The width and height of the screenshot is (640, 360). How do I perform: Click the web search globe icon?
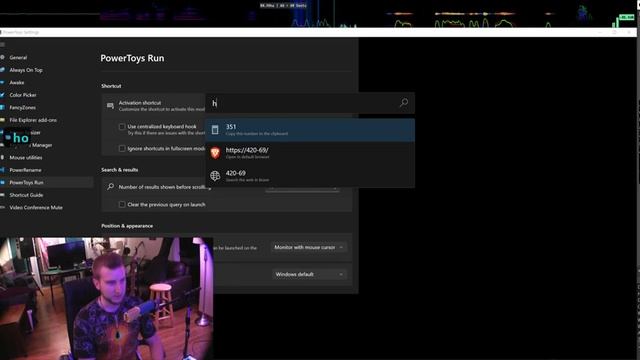pyautogui.click(x=215, y=176)
